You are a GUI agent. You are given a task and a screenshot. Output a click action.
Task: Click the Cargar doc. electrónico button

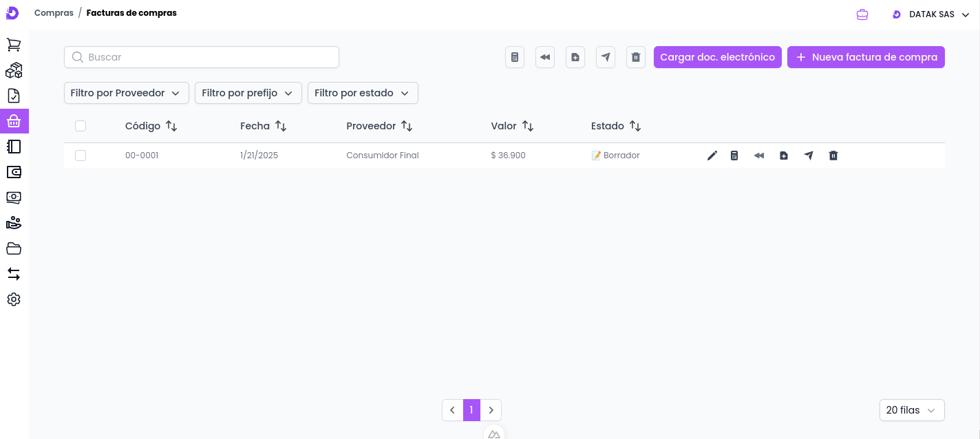click(717, 57)
